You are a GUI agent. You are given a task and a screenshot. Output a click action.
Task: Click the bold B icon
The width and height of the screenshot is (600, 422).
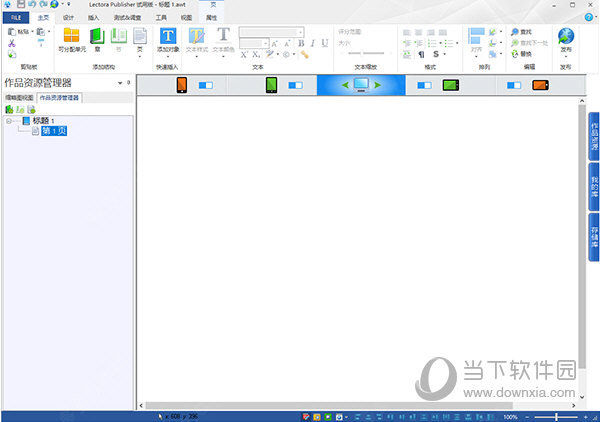(301, 43)
